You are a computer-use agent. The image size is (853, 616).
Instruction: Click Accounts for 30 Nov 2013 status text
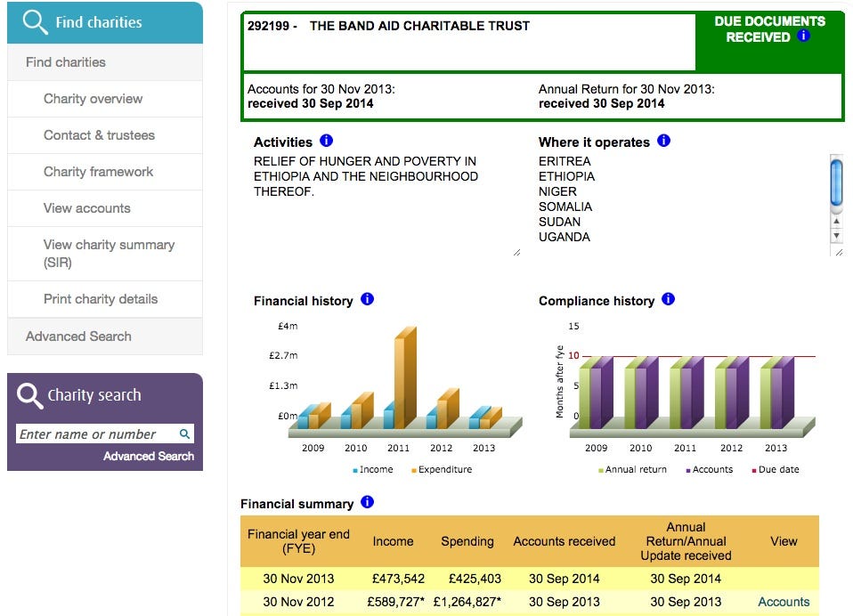pos(321,97)
